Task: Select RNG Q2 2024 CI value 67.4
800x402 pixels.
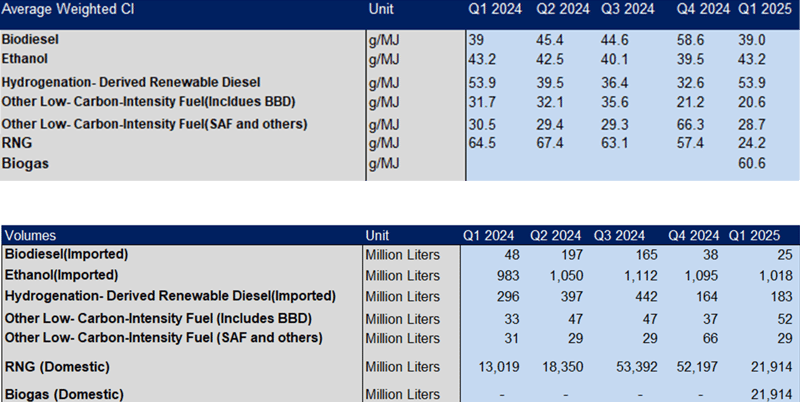Action: [x=549, y=143]
